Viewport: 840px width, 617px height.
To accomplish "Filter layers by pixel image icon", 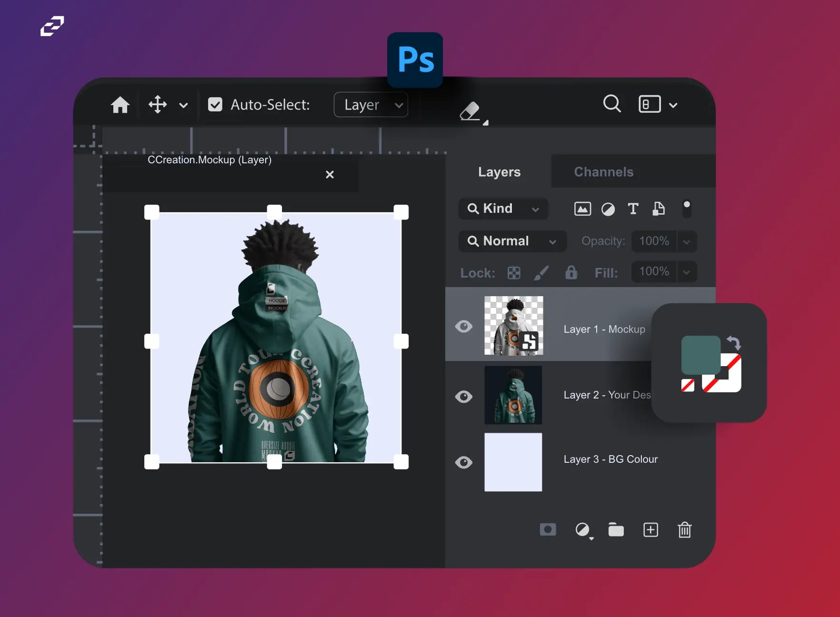I will [x=582, y=209].
